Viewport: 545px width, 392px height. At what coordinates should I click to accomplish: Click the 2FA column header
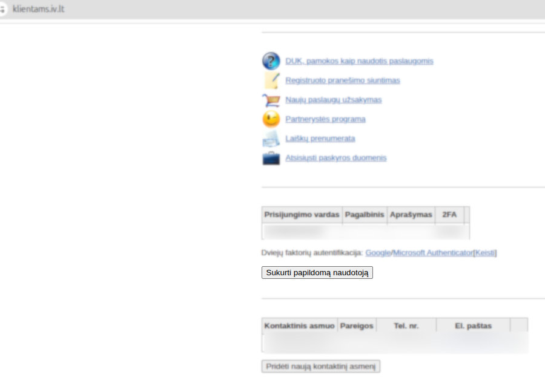click(449, 215)
